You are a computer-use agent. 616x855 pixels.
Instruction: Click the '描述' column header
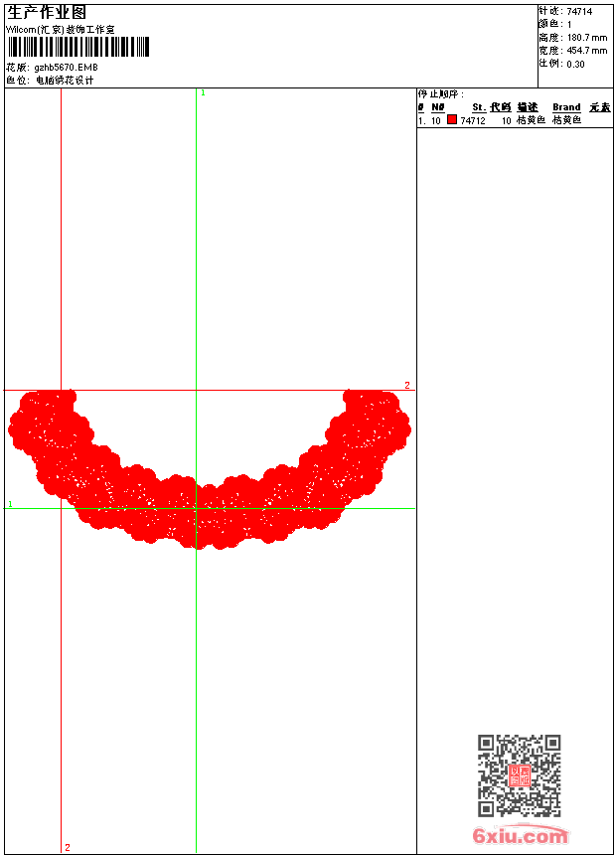click(x=528, y=107)
